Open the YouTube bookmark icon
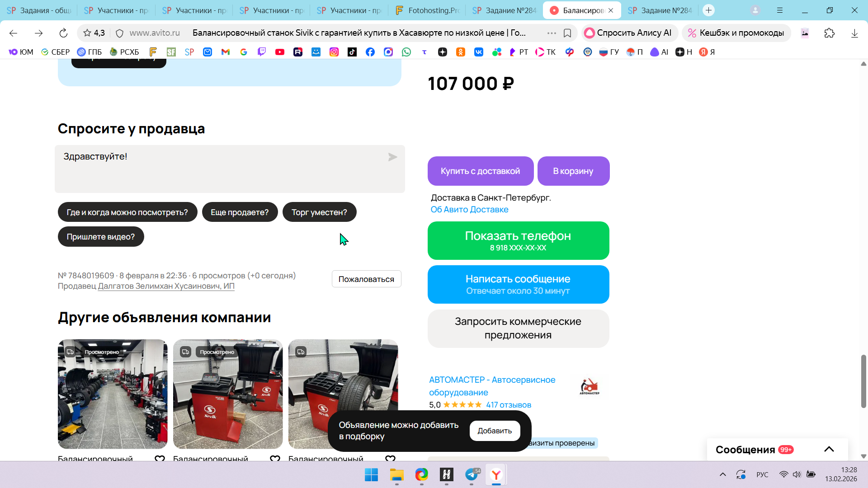 pyautogui.click(x=280, y=52)
